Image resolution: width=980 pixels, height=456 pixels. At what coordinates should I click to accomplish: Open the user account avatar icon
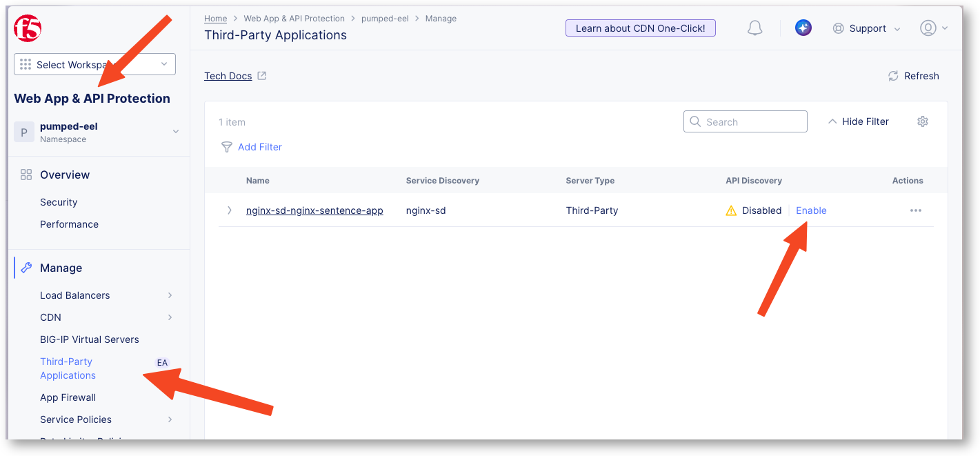pos(928,28)
